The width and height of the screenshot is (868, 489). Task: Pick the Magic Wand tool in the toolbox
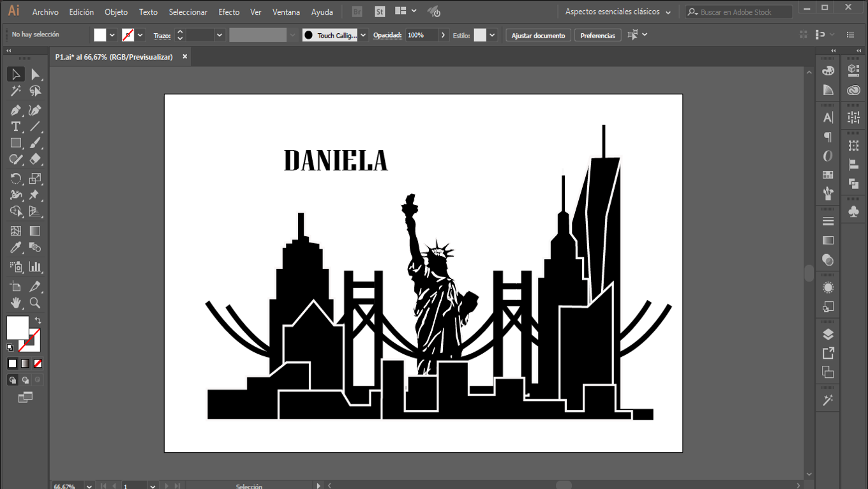pos(16,91)
